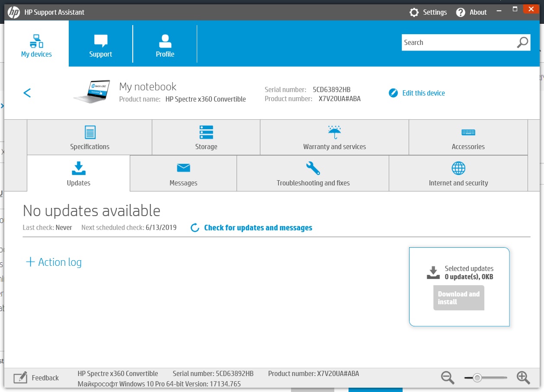The height and width of the screenshot is (392, 544).
Task: Select the Updates section
Action: 79,173
